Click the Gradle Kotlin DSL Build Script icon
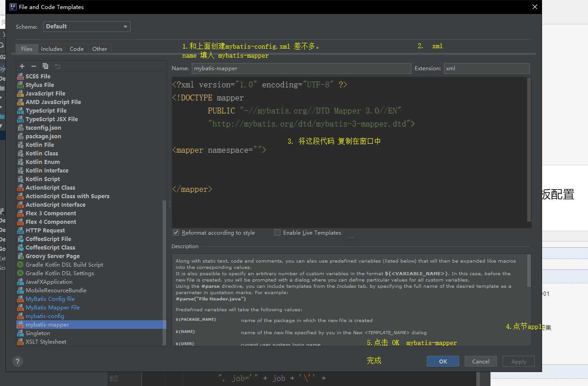 coord(20,265)
